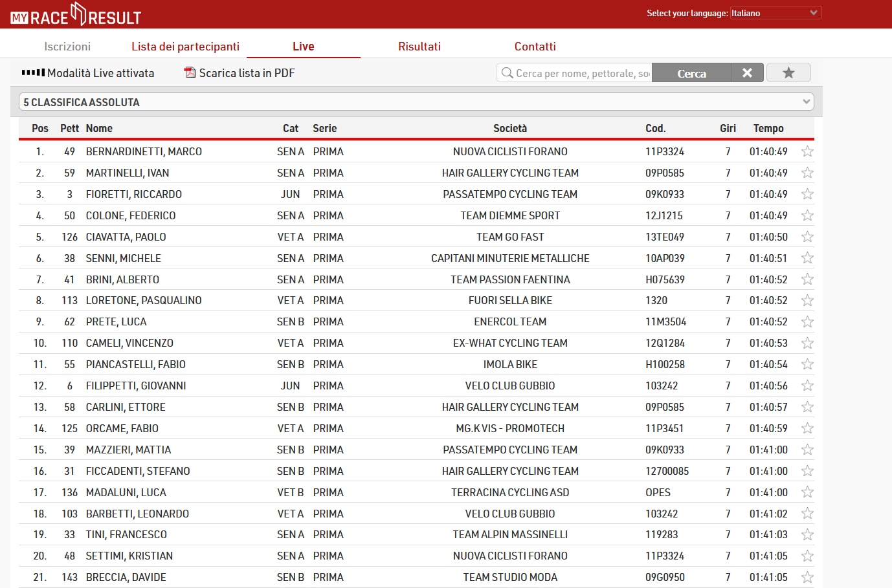
Task: Select rider name BERNARDINETTI, MARCO
Action: click(144, 151)
